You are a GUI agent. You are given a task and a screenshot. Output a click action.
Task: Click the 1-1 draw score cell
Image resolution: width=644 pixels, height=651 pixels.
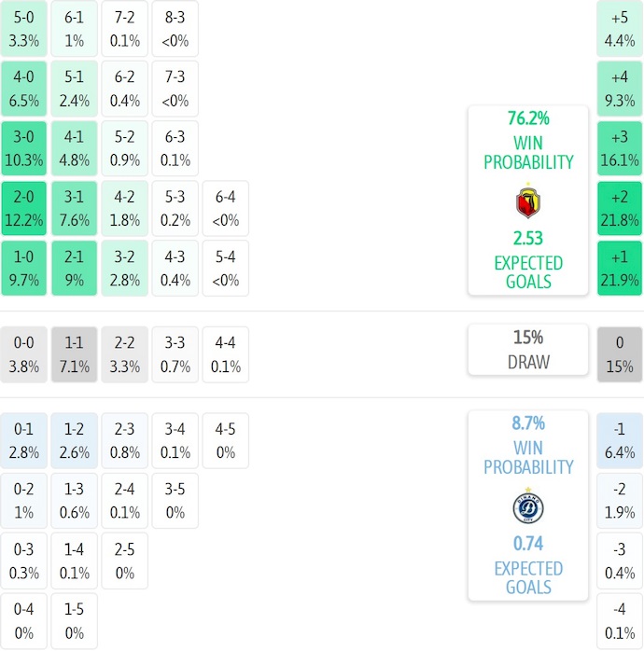point(75,354)
